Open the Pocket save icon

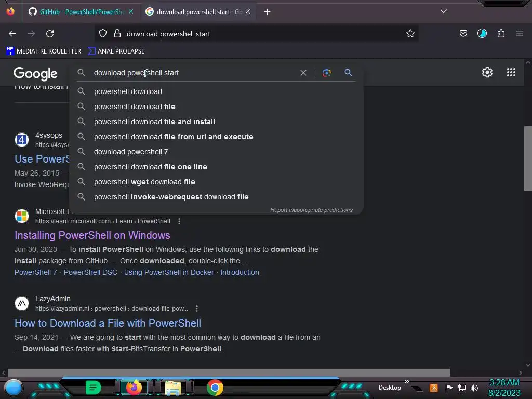463,33
